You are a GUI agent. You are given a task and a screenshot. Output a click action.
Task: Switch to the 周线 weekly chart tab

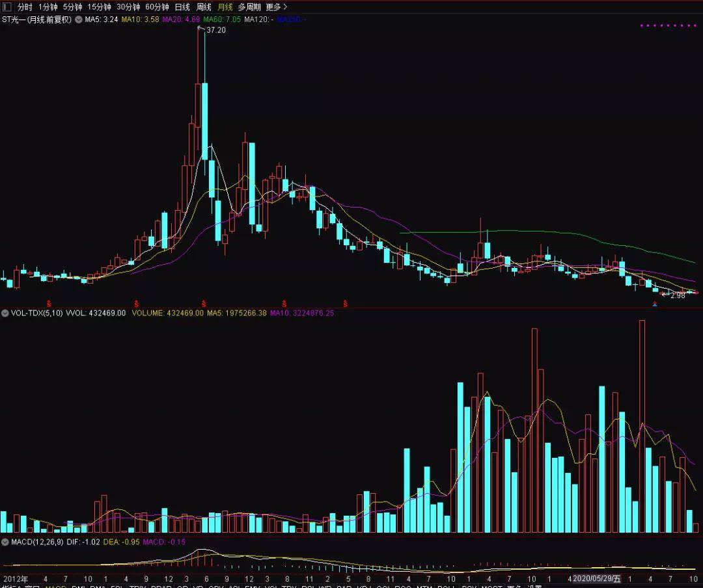pyautogui.click(x=204, y=7)
